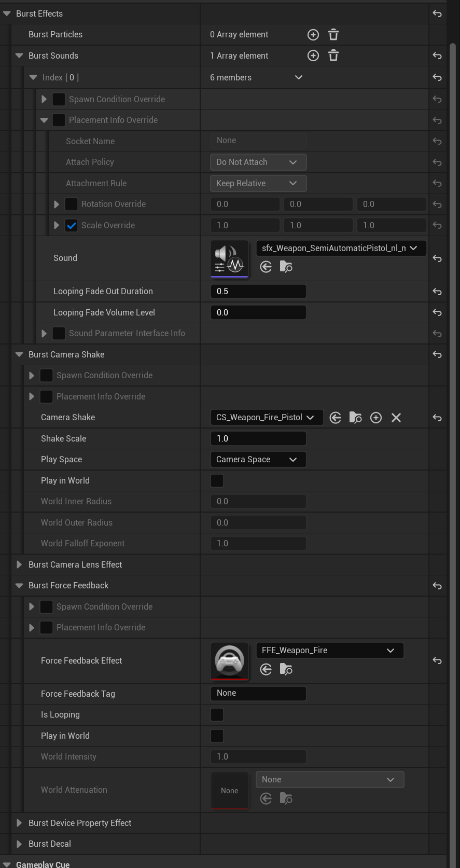
Task: Expand the Burst Decal section
Action: click(19, 844)
